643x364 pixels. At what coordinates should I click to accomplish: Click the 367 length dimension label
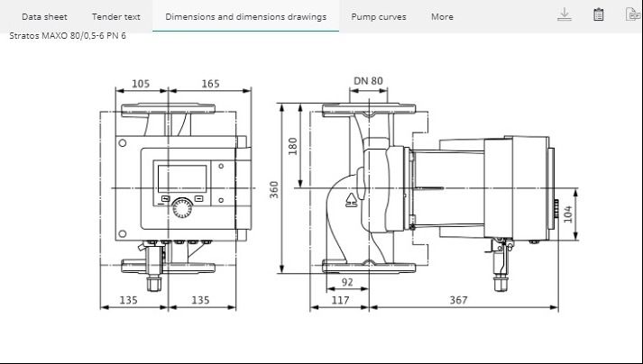tap(459, 300)
